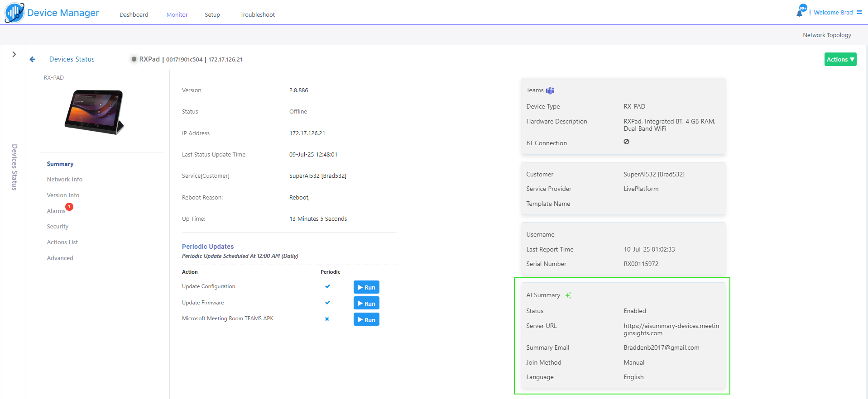Click the LivePlatform service provider value
This screenshot has height=399, width=868.
pos(641,189)
